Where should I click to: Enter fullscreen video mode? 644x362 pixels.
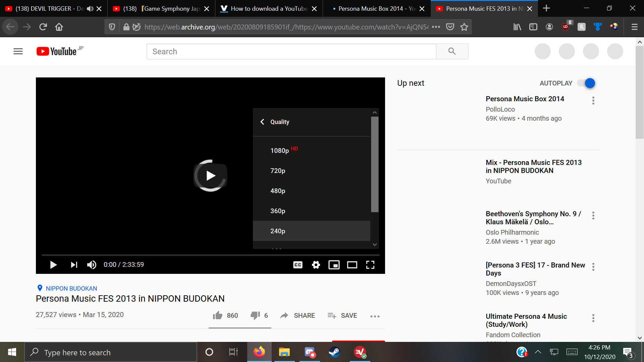[370, 265]
